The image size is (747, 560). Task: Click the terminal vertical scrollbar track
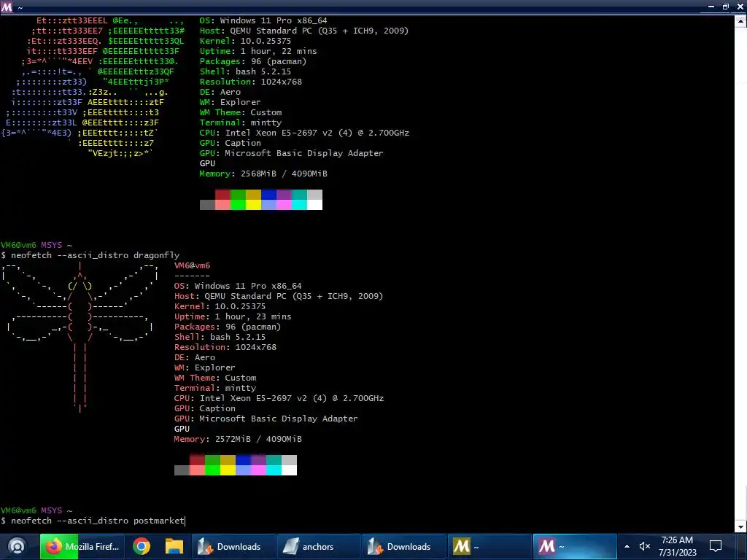pos(741,274)
